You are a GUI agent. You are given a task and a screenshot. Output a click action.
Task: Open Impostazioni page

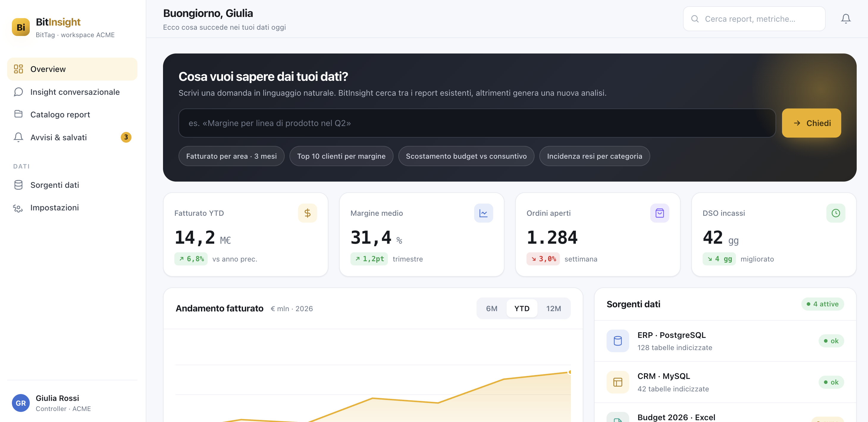coord(72,208)
